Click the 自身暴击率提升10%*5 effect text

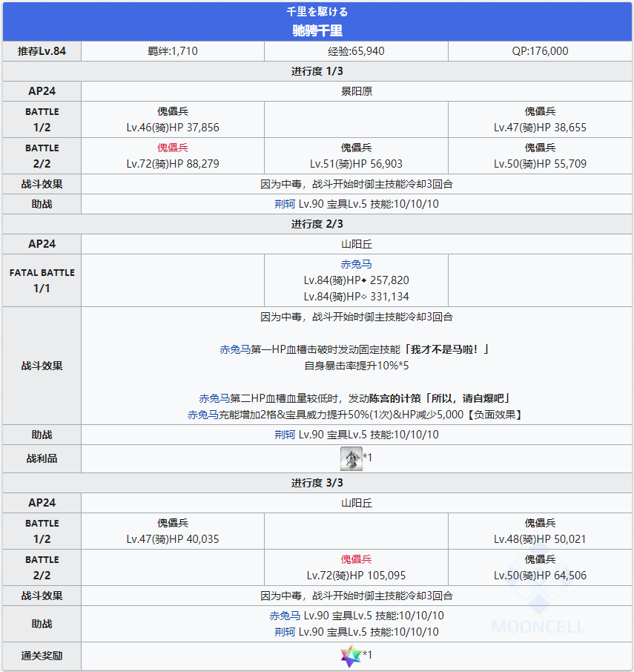[x=357, y=366]
